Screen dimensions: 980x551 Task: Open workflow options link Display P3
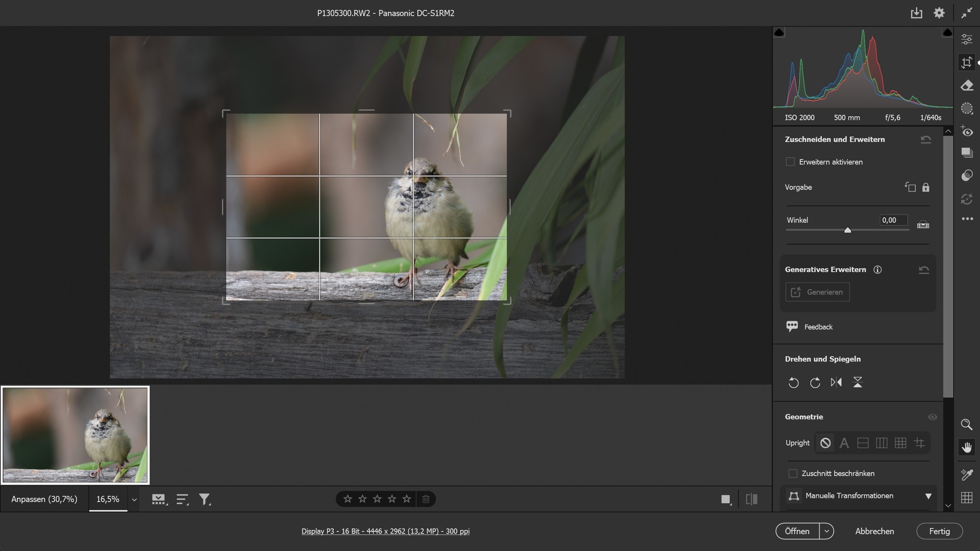tap(385, 531)
